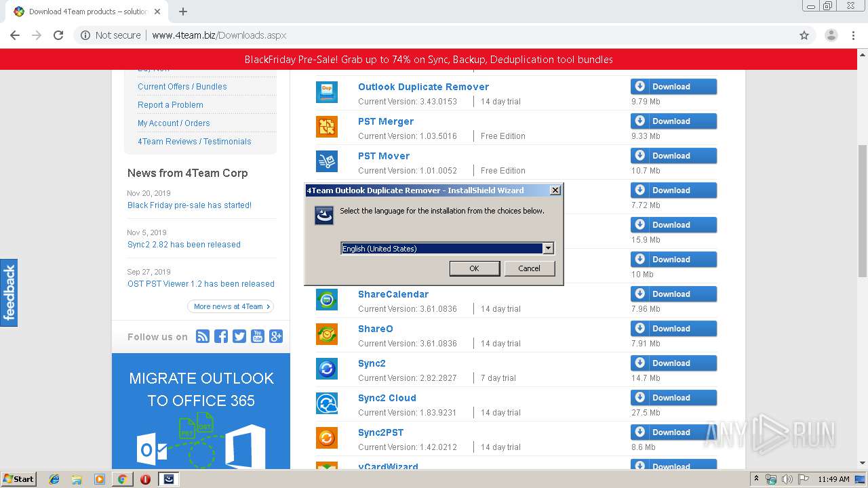Screen dimensions: 868x488
Task: Reload the page
Action: click(58, 35)
